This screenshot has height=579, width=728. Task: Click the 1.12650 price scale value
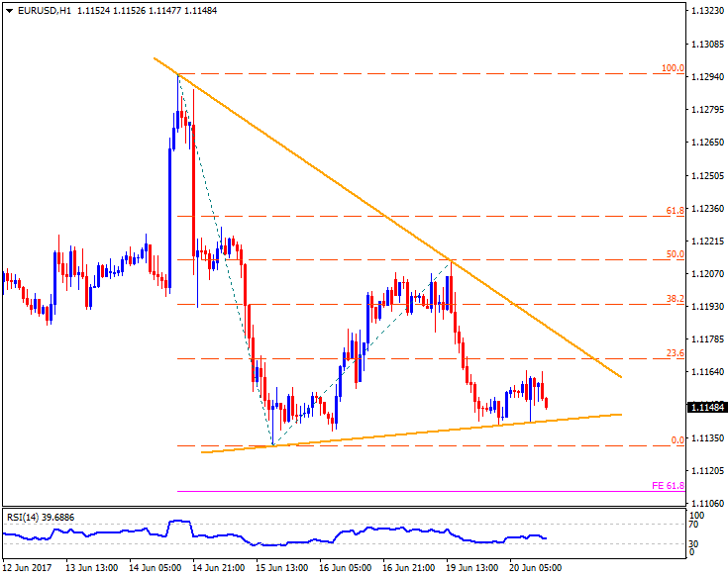pyautogui.click(x=707, y=143)
